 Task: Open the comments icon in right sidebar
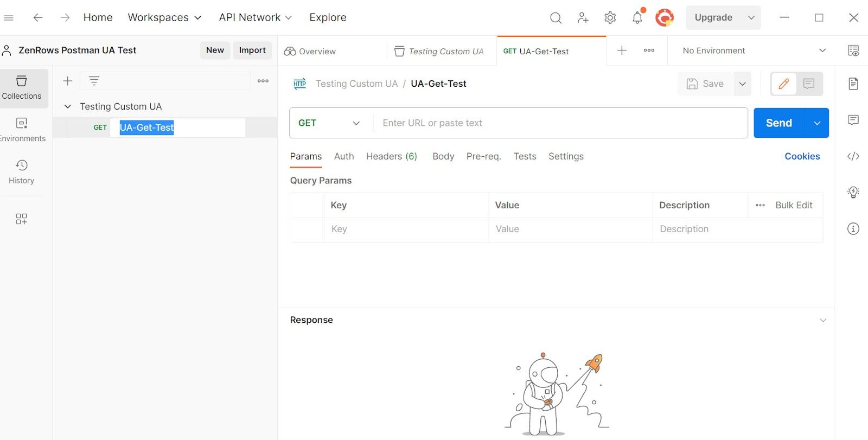point(853,120)
